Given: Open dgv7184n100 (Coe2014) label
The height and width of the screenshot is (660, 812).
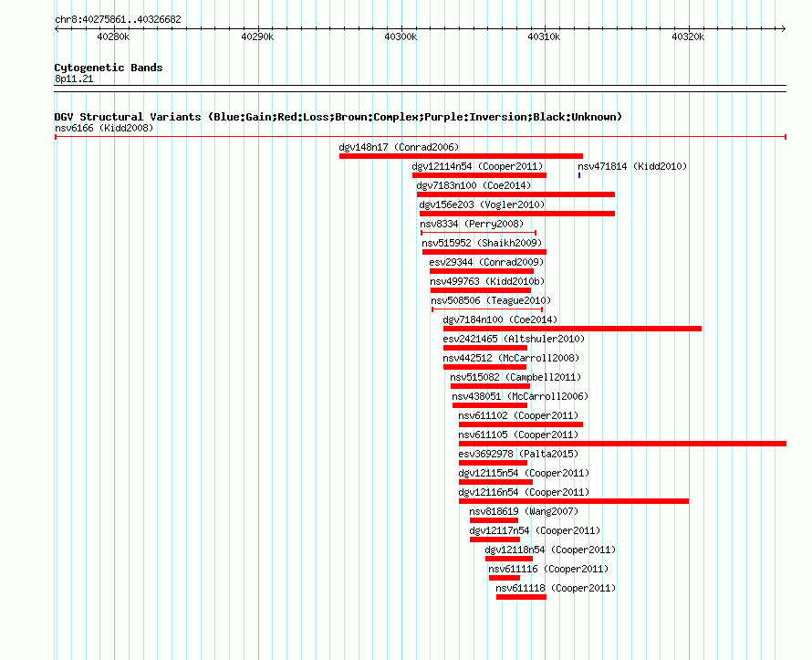Looking at the screenshot, I should pyautogui.click(x=500, y=320).
